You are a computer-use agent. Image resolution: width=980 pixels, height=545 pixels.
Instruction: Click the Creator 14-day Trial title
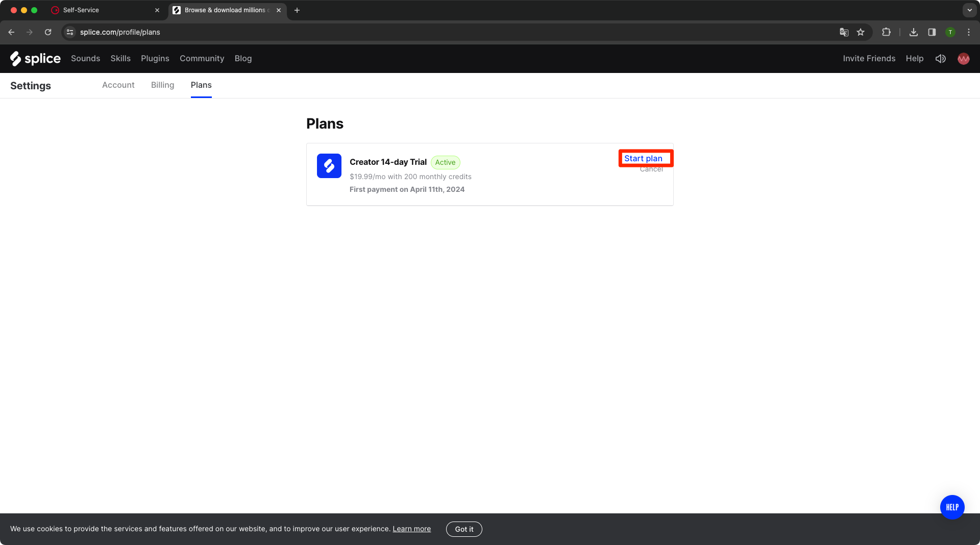(388, 162)
